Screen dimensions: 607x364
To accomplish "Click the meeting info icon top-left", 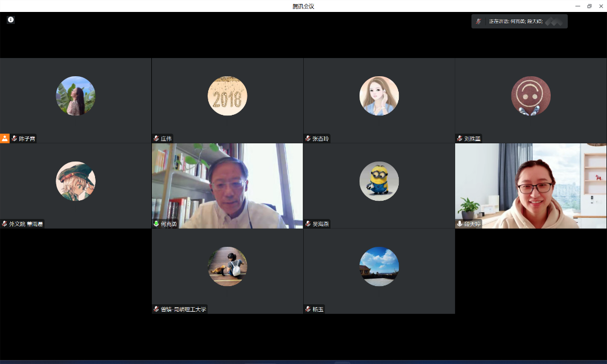I will coord(11,20).
